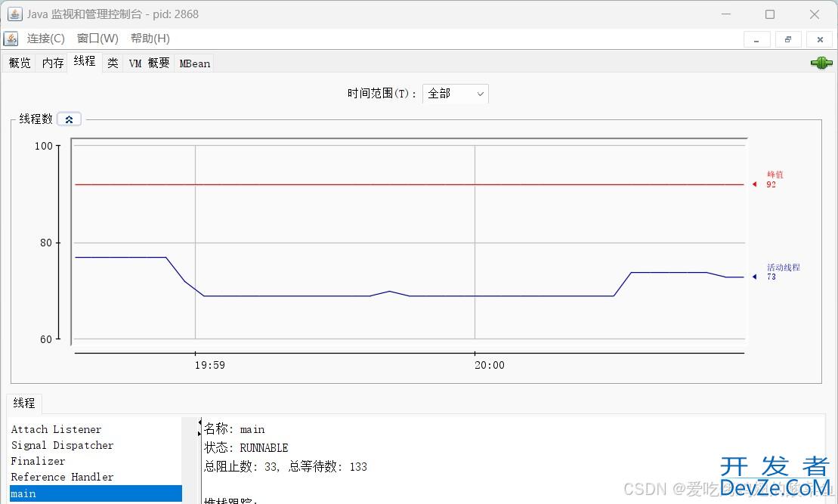Click the Java icon in window title bar
838x504 pixels.
point(14,14)
